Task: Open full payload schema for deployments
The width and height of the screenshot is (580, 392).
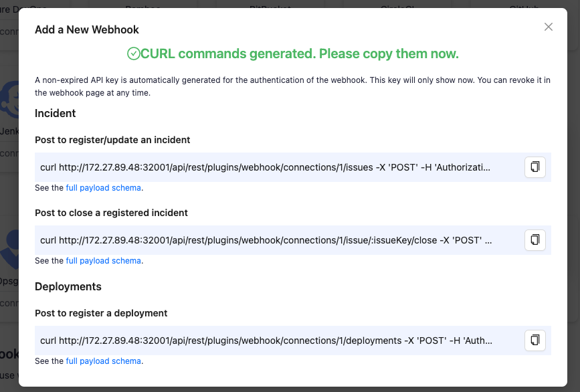Action: tap(103, 361)
